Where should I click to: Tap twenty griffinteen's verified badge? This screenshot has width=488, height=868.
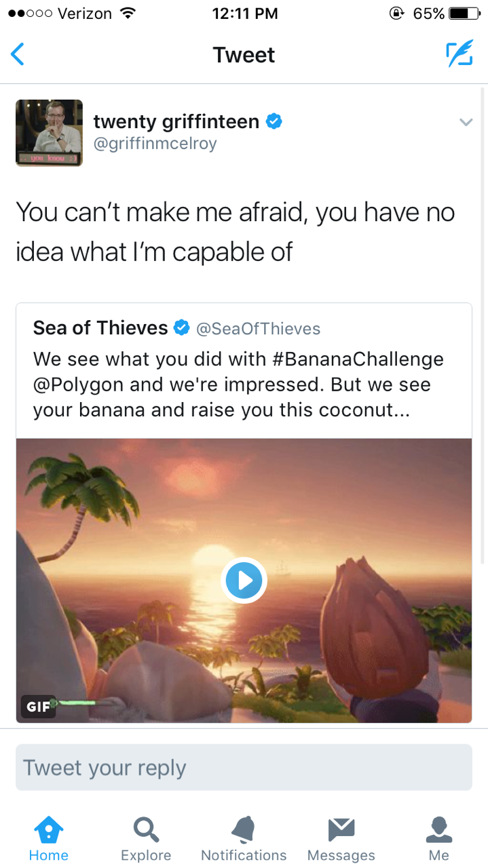[x=274, y=121]
